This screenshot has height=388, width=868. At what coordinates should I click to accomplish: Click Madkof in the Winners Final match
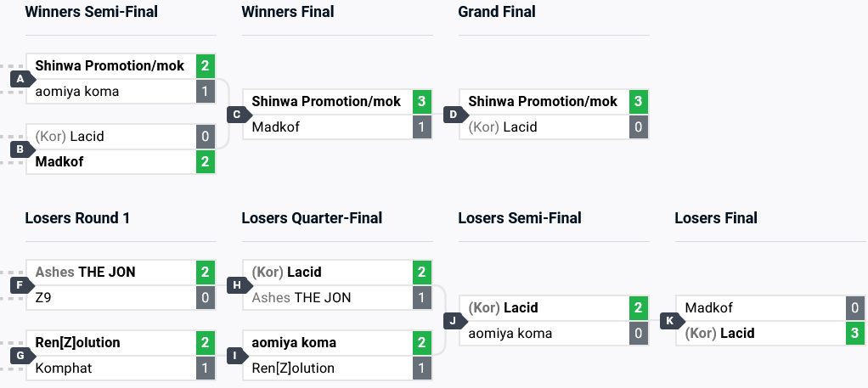(x=276, y=127)
